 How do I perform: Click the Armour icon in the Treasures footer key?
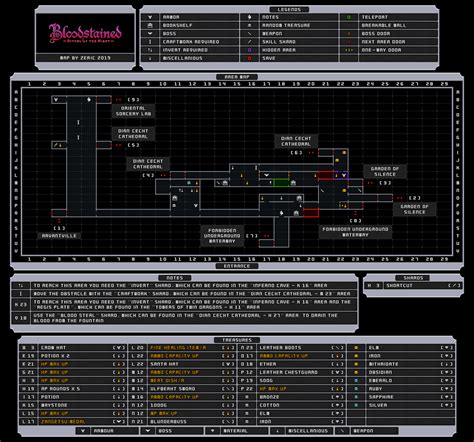click(82, 431)
